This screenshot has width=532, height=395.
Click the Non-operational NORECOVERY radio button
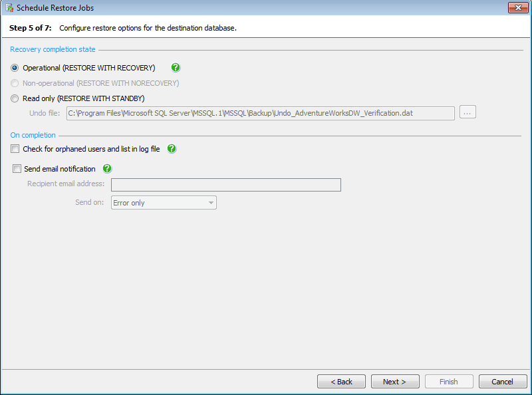[14, 83]
